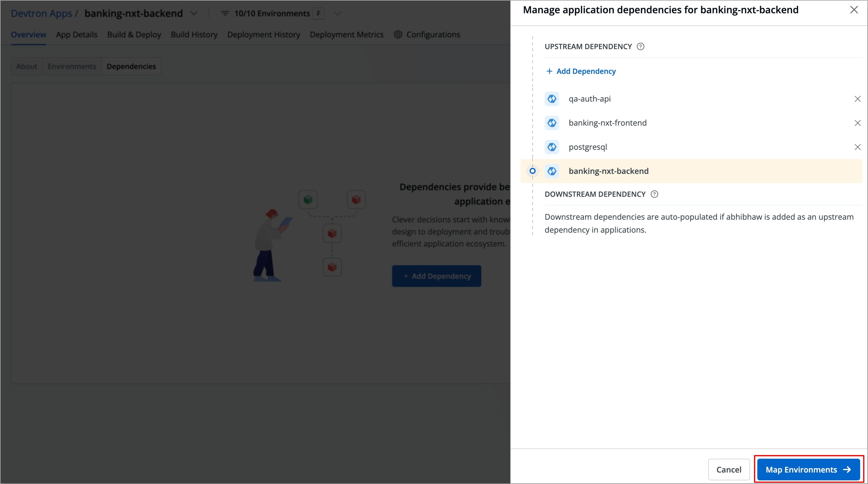Click the environments filter icon
Viewport: 868px width, 484px height.
point(225,14)
